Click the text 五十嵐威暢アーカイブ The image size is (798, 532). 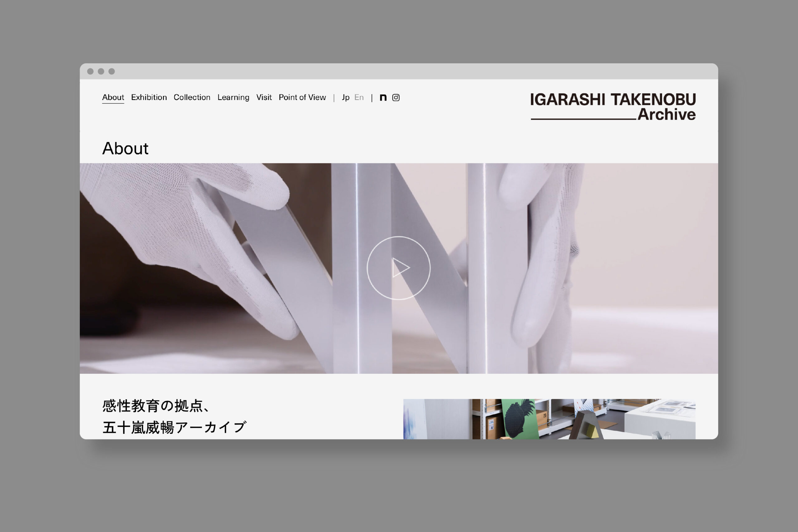click(x=174, y=428)
